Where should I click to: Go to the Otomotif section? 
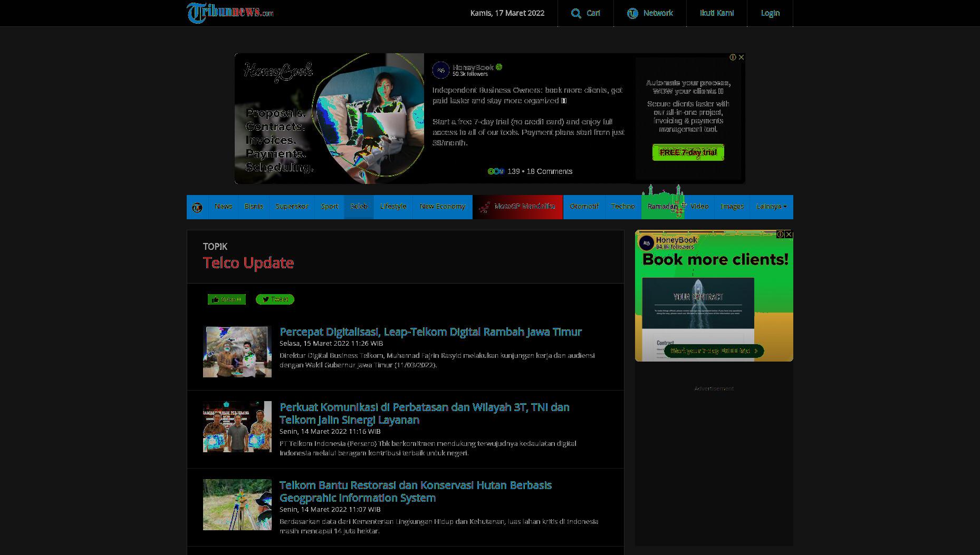[584, 206]
